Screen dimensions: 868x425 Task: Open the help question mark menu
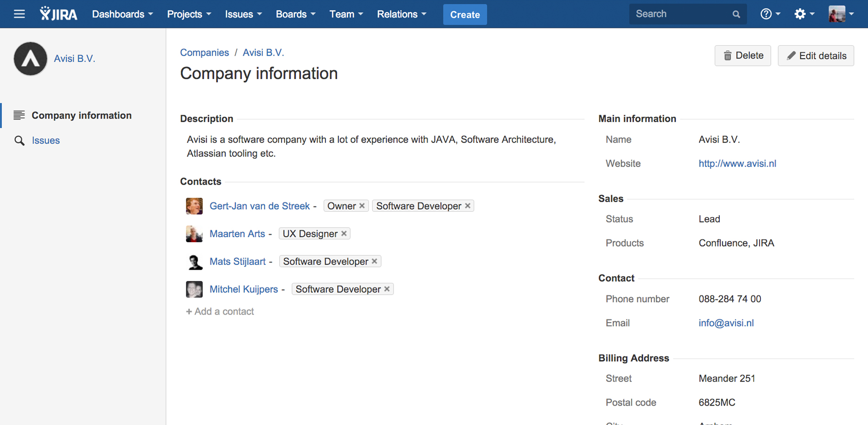pyautogui.click(x=770, y=14)
